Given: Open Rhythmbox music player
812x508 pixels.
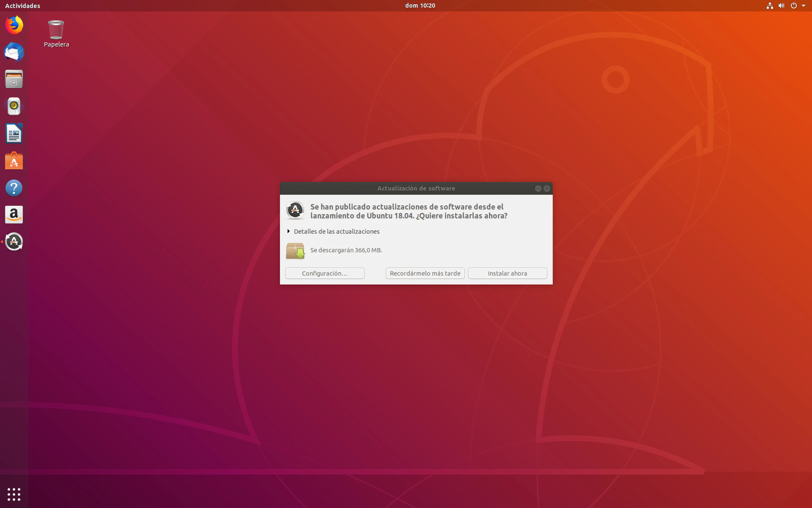Looking at the screenshot, I should 14,106.
